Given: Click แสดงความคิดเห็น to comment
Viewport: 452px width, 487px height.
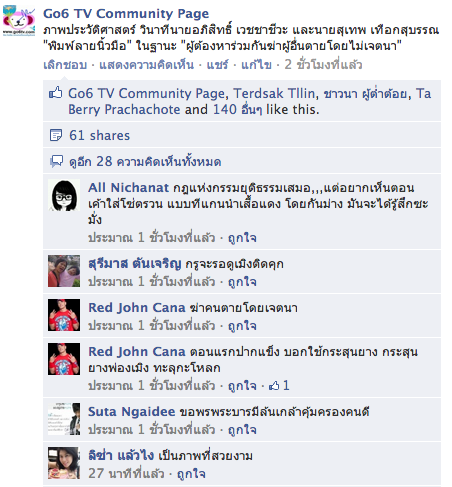Looking at the screenshot, I should (x=147, y=65).
